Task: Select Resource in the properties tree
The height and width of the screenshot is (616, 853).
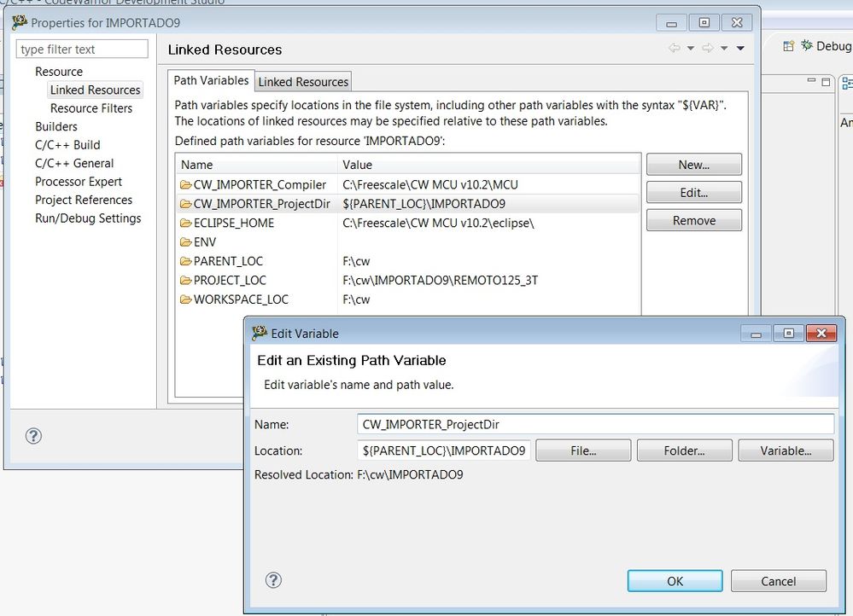Action: click(59, 72)
